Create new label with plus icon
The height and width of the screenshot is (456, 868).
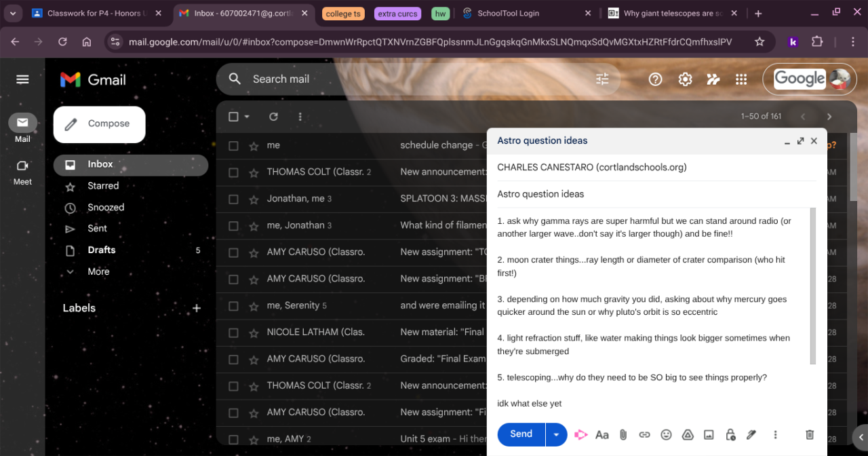(x=197, y=308)
